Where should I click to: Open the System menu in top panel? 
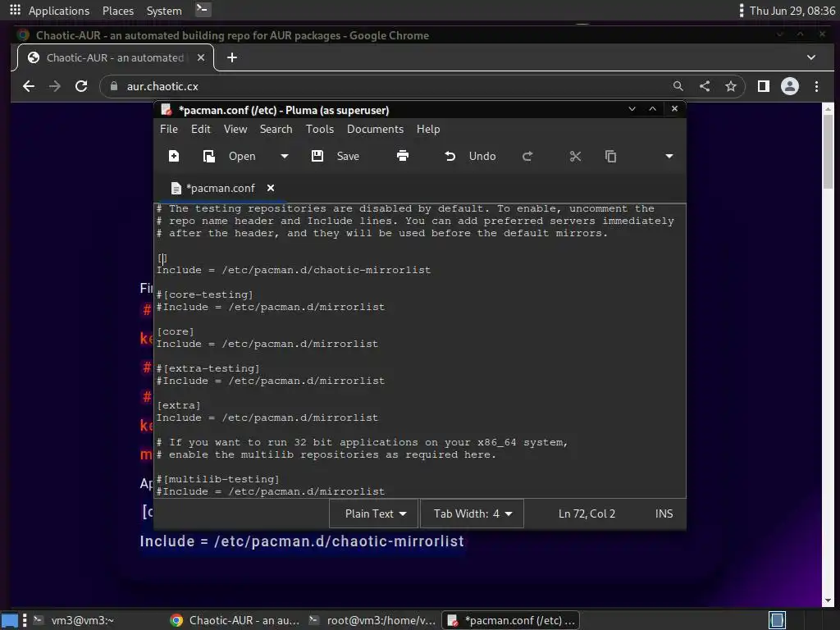[x=164, y=11]
